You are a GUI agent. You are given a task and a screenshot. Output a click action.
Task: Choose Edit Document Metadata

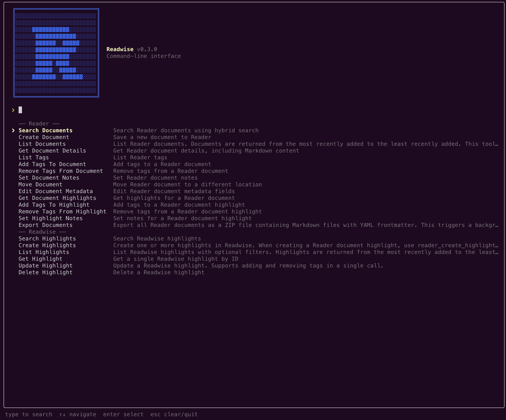point(55,191)
